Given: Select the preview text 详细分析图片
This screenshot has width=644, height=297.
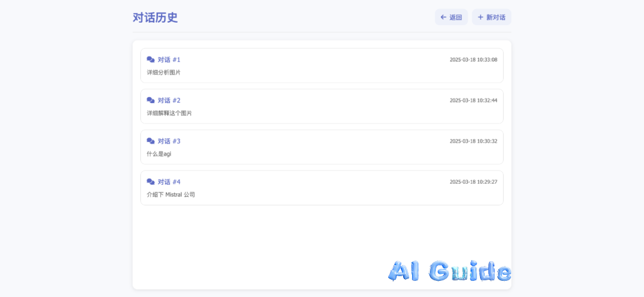Looking at the screenshot, I should point(163,72).
